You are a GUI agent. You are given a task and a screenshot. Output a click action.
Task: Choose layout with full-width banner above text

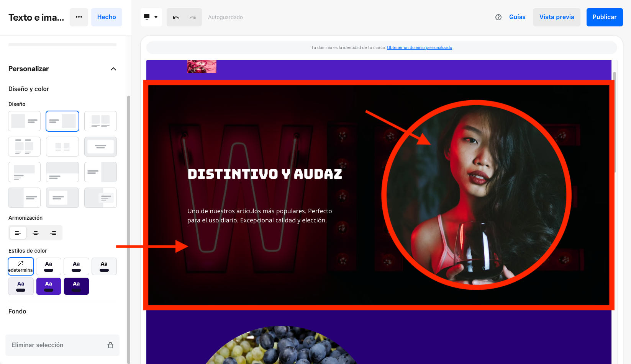coord(62,172)
